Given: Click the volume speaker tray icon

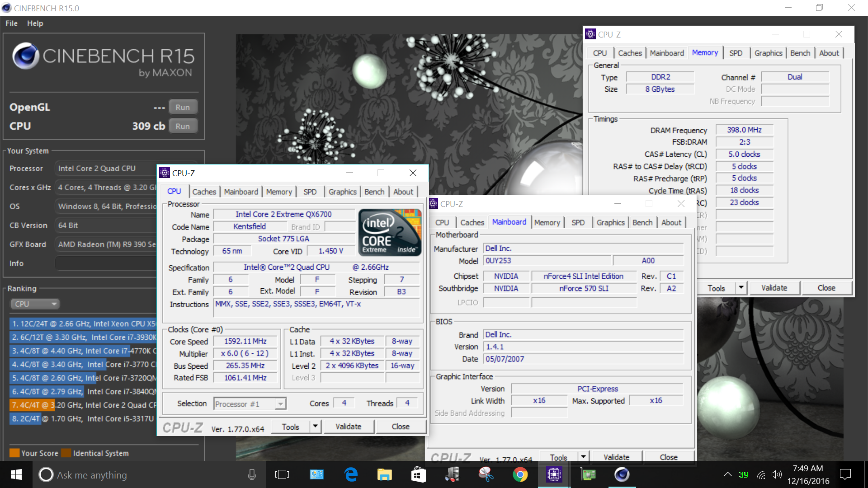Looking at the screenshot, I should coord(777,474).
